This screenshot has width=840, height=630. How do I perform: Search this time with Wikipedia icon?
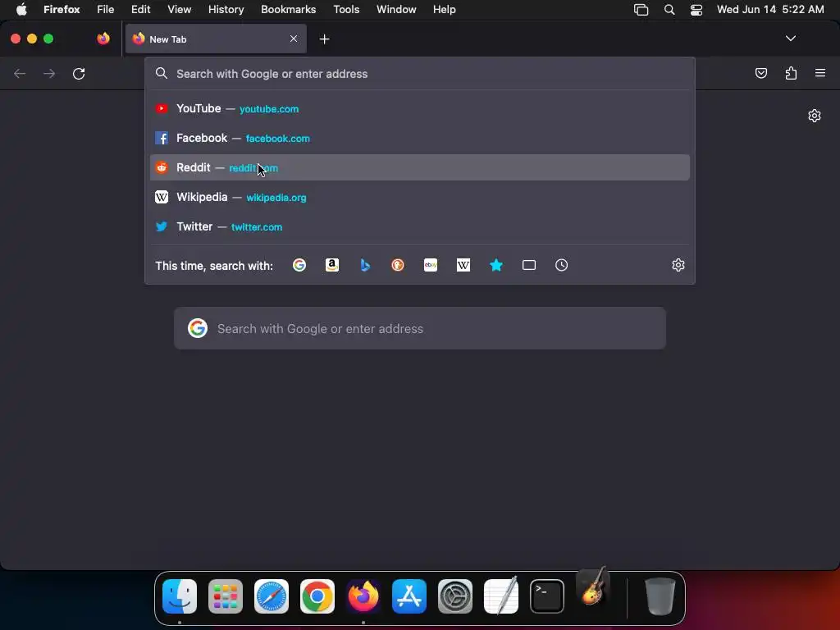pyautogui.click(x=463, y=265)
